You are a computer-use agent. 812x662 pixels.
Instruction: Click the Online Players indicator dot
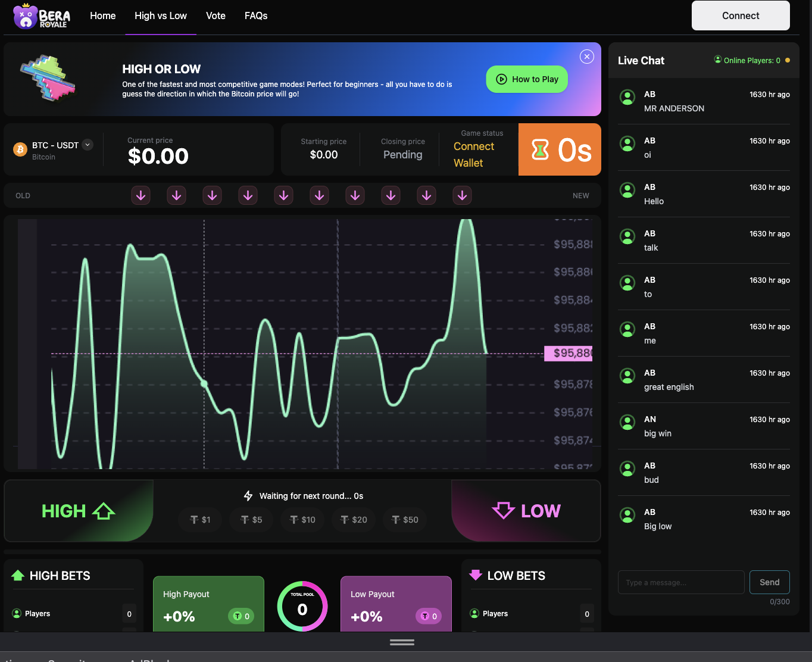click(x=786, y=60)
